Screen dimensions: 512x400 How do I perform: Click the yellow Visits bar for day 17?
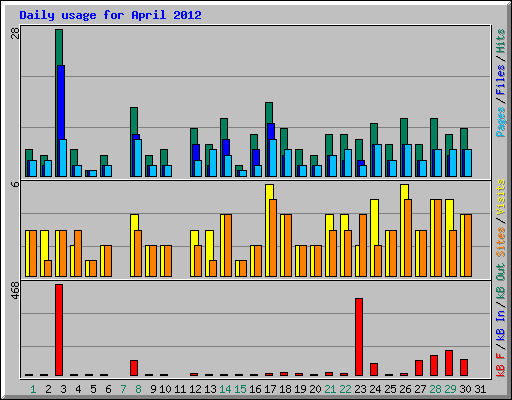tap(270, 192)
